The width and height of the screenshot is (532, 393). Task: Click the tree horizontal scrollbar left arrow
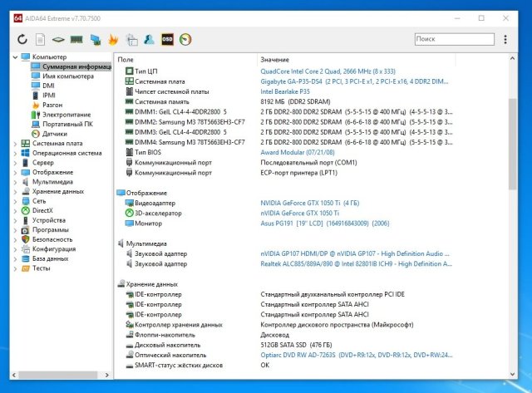tap(14, 375)
